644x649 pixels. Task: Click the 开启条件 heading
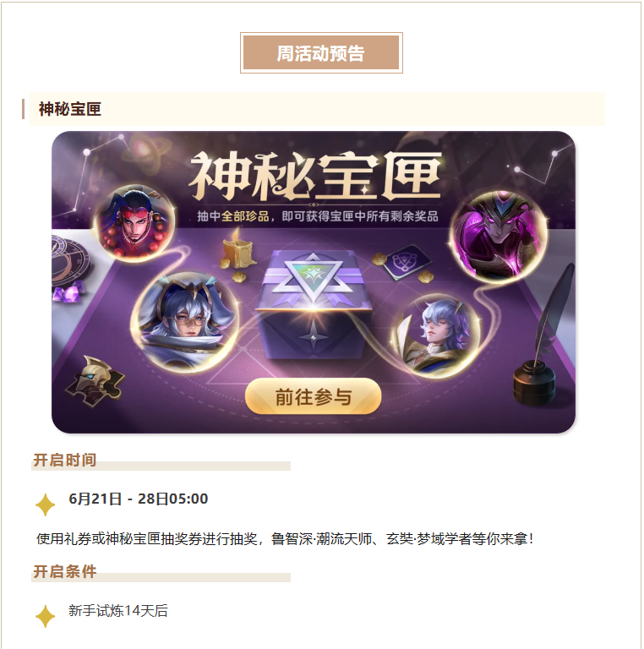[64, 571]
